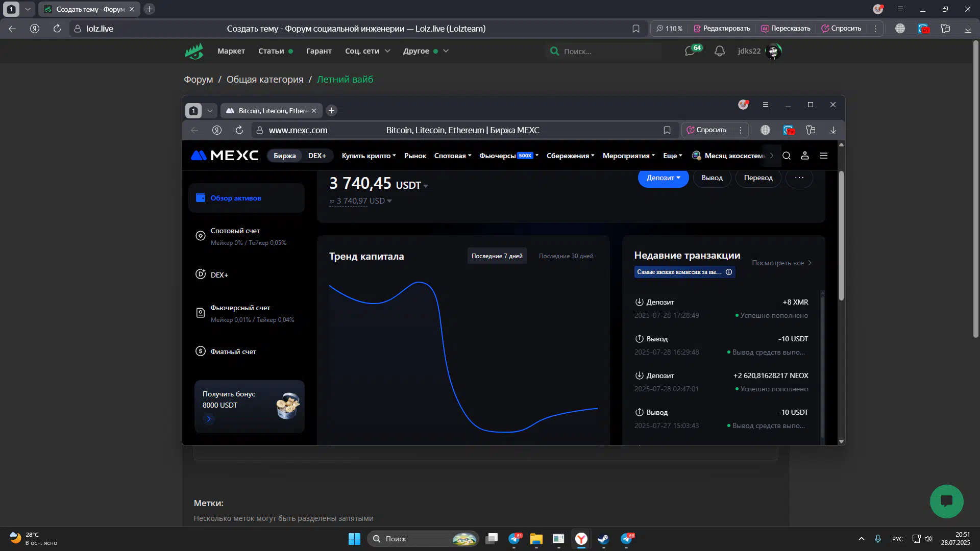
Task: Bookmark the lolz.live page
Action: click(x=636, y=29)
